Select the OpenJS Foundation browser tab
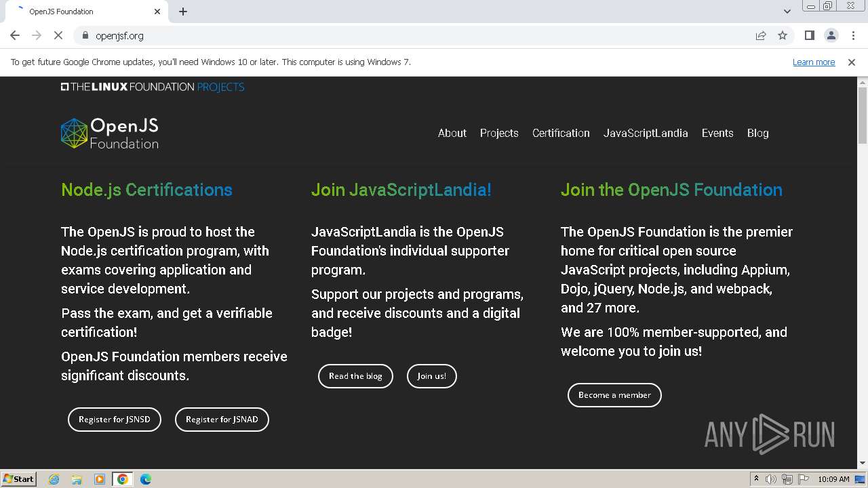The height and width of the screenshot is (488, 868). [88, 12]
